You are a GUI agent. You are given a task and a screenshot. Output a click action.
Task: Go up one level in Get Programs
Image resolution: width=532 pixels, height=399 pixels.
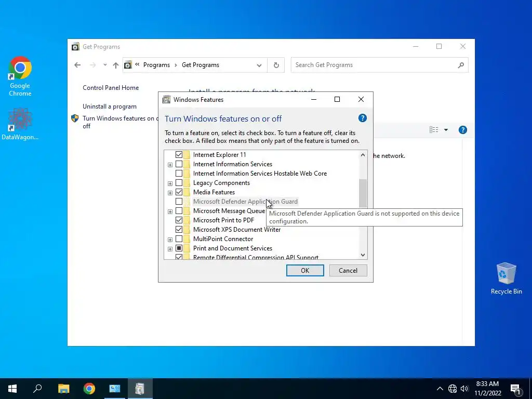[116, 65]
